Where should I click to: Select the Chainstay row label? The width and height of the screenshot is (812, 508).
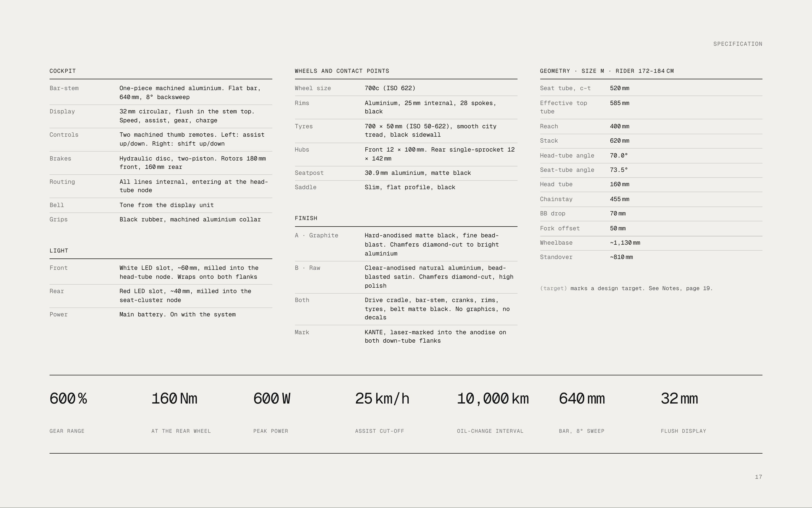pyautogui.click(x=556, y=199)
